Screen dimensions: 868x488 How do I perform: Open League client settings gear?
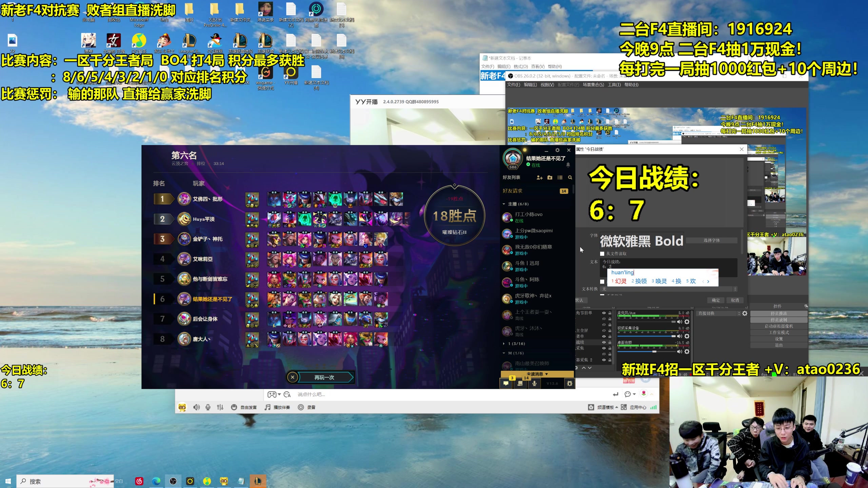pos(557,150)
